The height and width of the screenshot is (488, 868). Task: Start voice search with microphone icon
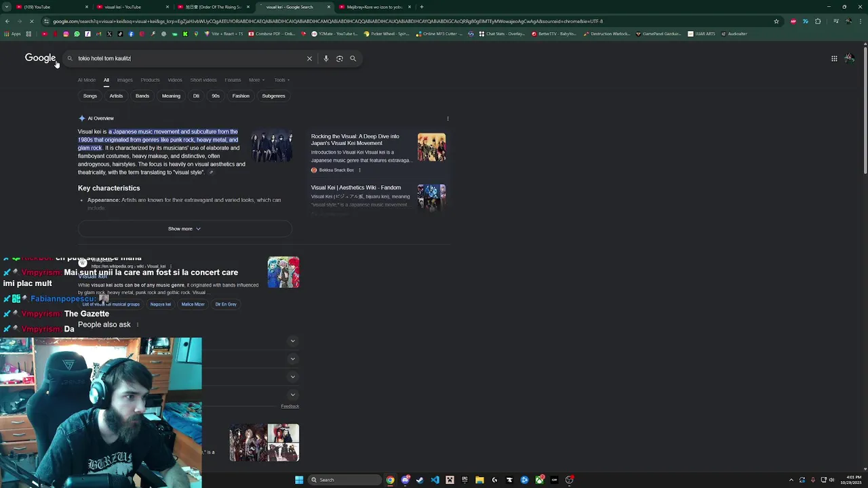point(326,58)
